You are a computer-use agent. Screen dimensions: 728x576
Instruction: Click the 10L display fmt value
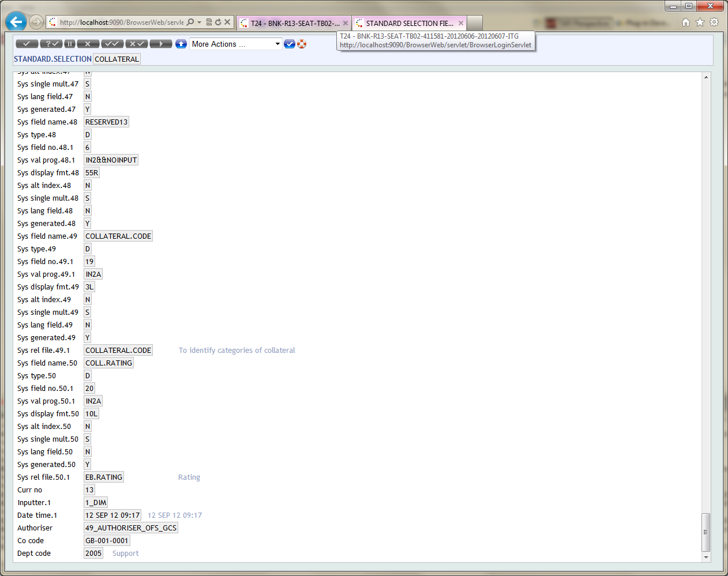click(x=92, y=413)
